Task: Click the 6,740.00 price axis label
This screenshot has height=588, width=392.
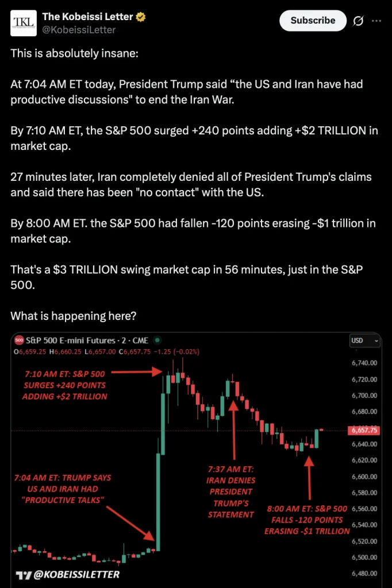Action: [x=365, y=363]
